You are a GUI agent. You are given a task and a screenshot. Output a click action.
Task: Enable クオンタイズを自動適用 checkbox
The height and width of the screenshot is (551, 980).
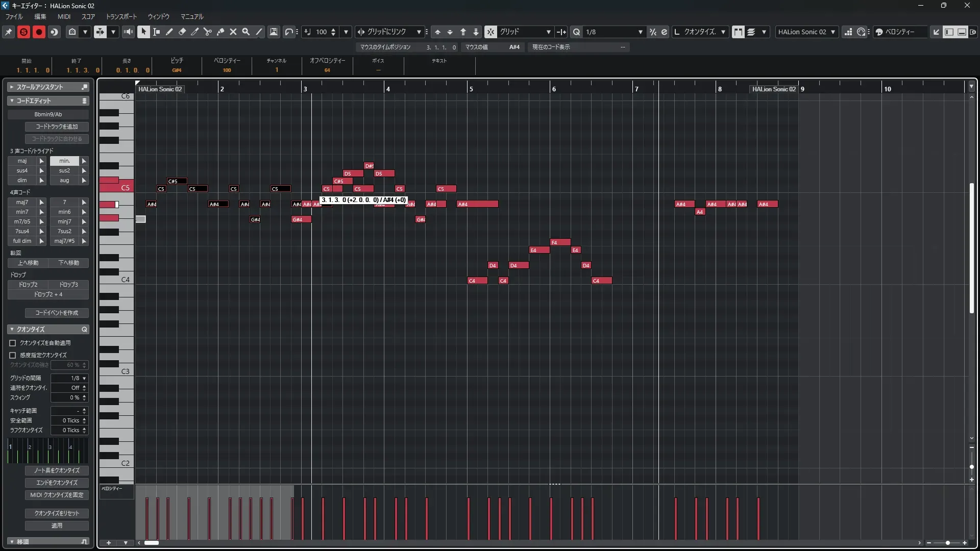13,343
